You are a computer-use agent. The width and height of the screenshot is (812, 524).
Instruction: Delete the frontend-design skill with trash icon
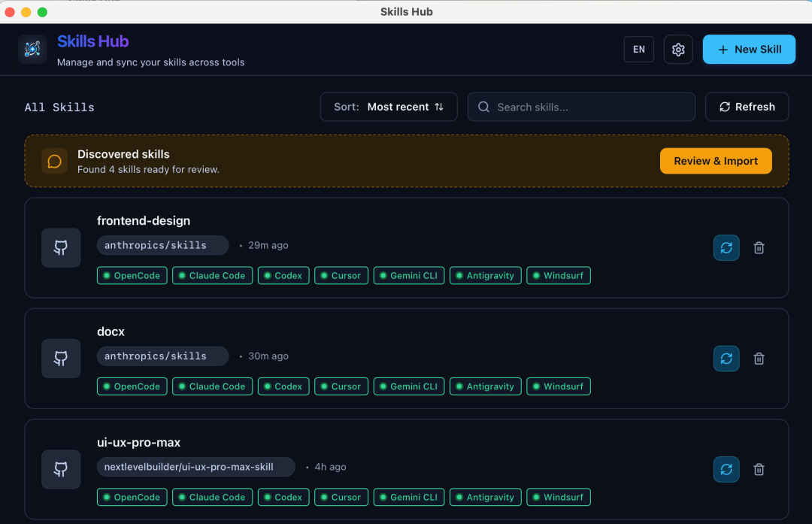(759, 247)
